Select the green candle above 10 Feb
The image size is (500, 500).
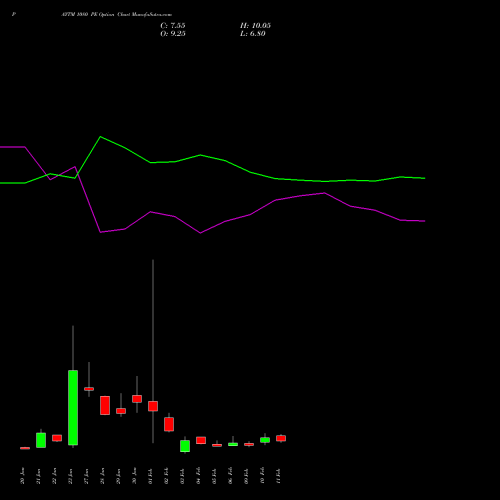tap(265, 440)
